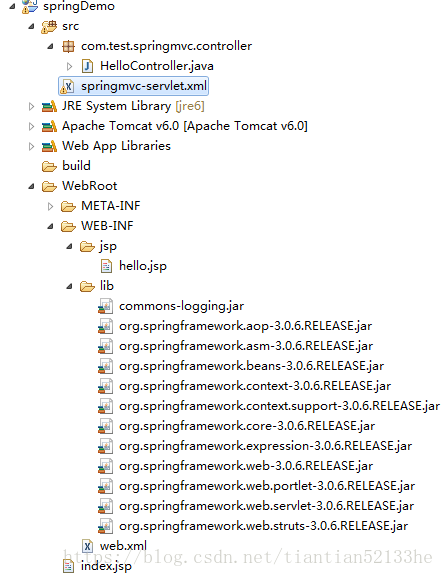
Task: Click the com.test.springmvc.controller package icon
Action: click(68, 46)
